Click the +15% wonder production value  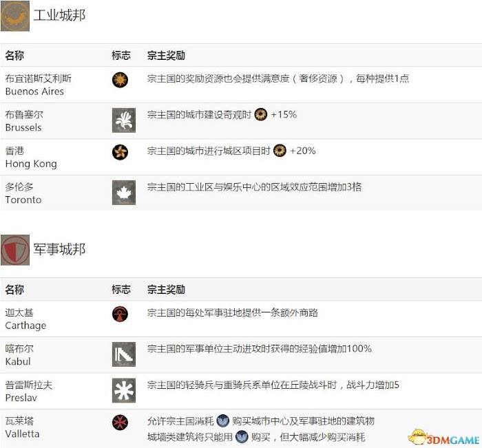click(284, 115)
